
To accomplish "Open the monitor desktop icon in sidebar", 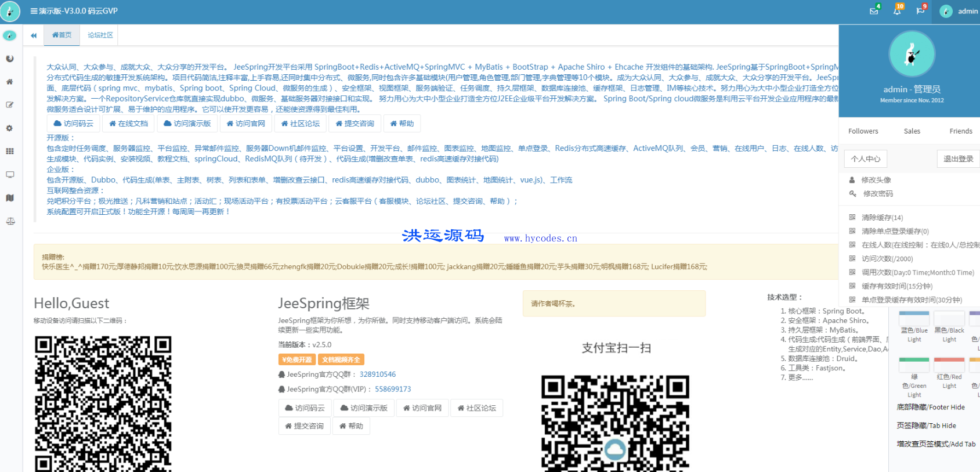I will pos(10,175).
